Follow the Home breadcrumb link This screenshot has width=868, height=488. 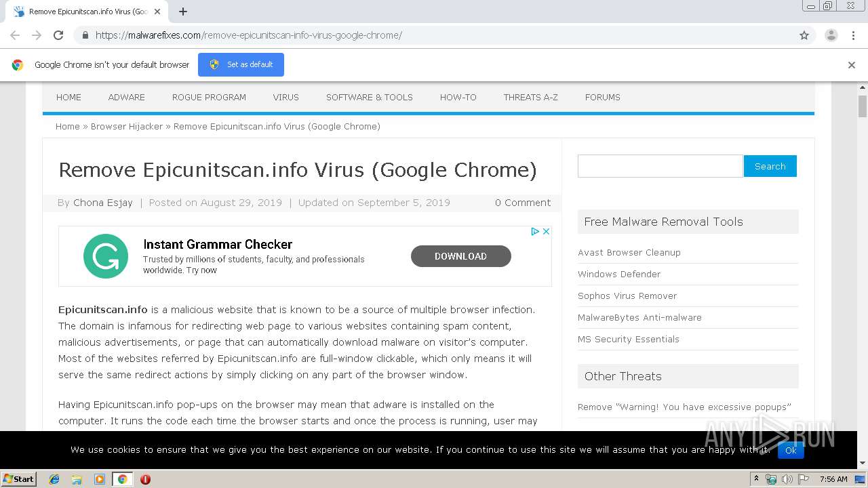[67, 127]
